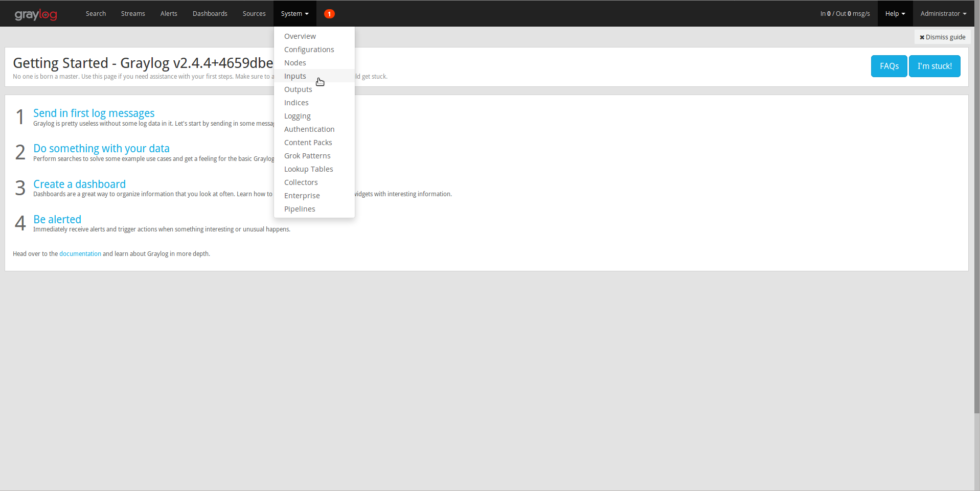Open Sources from the navbar
The height and width of the screenshot is (491, 980).
254,14
